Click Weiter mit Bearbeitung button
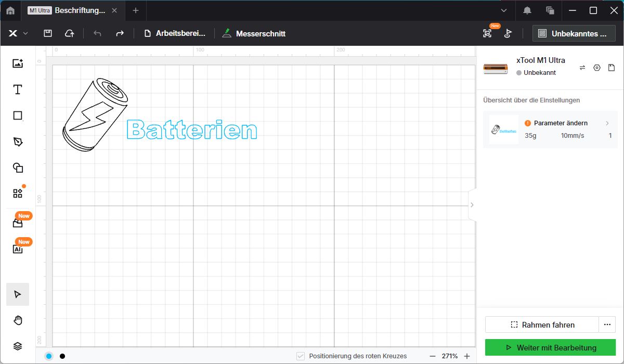Screen dimensions: 624x364 pyautogui.click(x=550, y=347)
